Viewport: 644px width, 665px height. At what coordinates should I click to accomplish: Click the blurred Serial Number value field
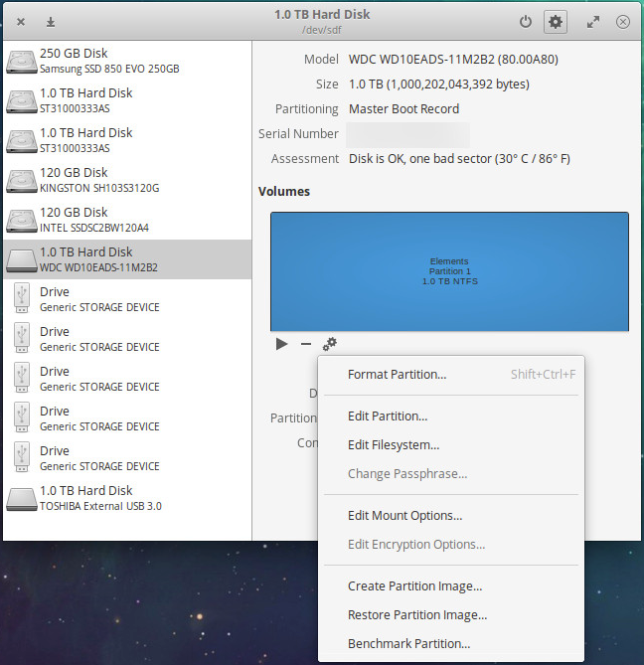click(x=407, y=134)
